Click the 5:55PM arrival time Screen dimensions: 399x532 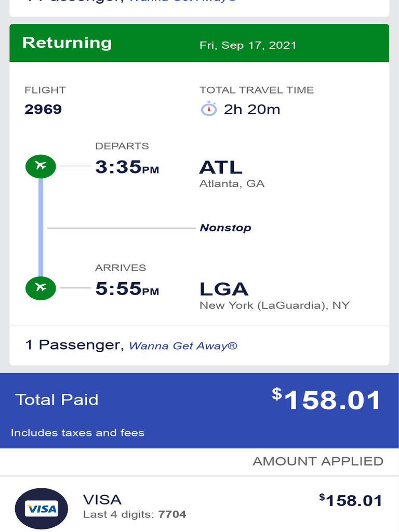pos(127,289)
